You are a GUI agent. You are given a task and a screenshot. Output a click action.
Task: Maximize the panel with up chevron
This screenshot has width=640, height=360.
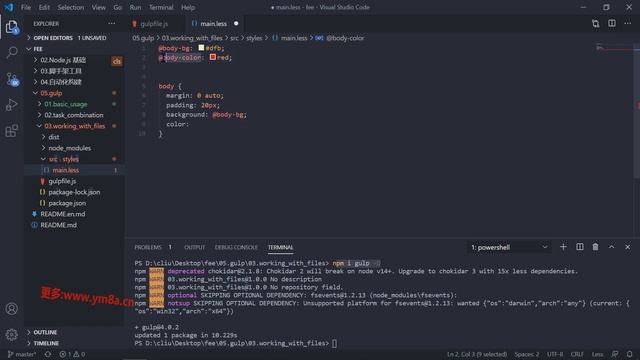(611, 247)
